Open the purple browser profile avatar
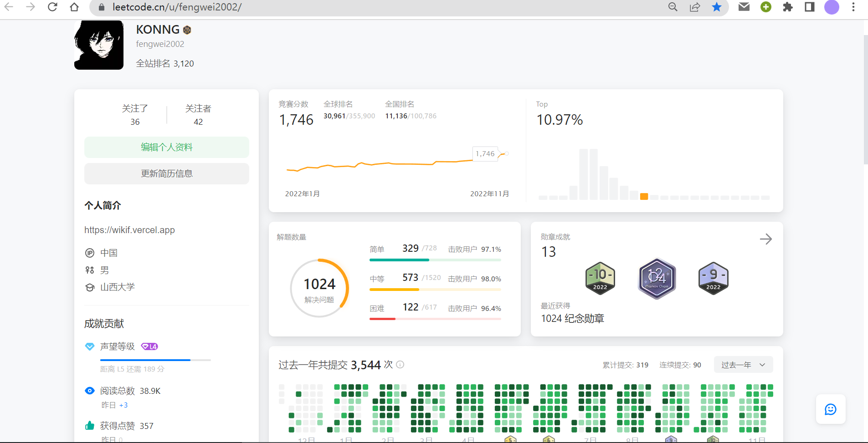 tap(832, 7)
